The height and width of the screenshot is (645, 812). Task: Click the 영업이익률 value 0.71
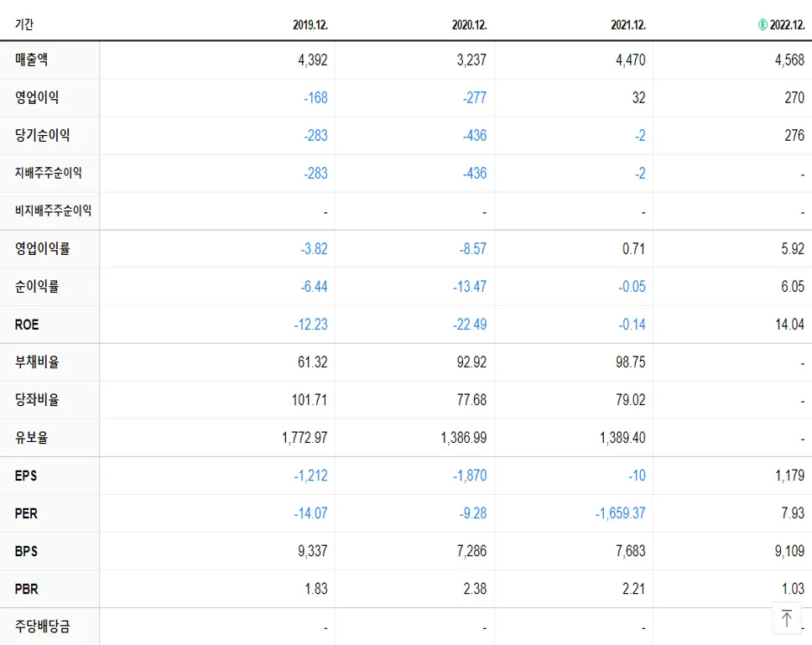point(634,249)
